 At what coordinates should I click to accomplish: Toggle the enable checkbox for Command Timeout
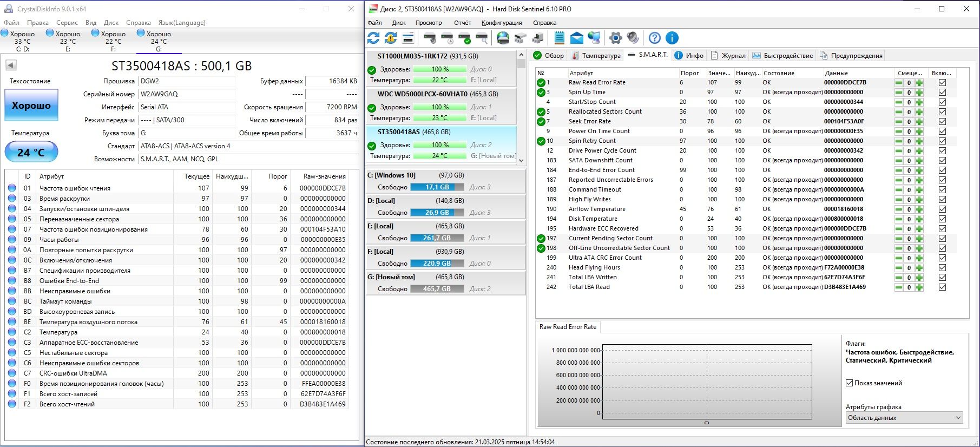[942, 190]
